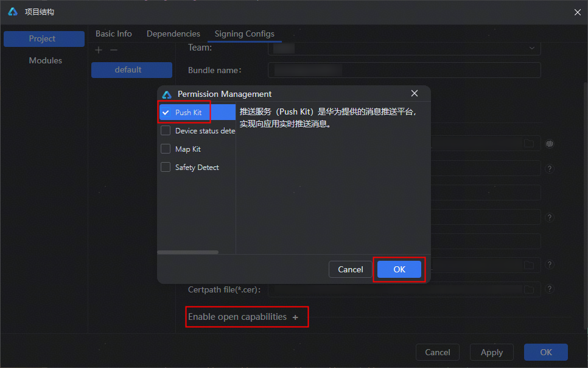Open the Dependencies tab
The width and height of the screenshot is (588, 368).
pyautogui.click(x=173, y=34)
